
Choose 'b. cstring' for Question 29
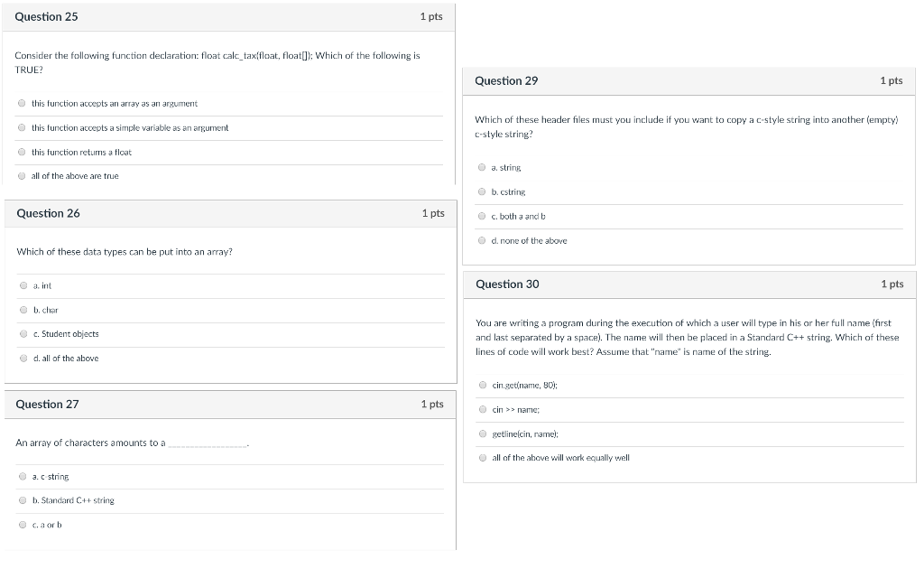point(483,192)
